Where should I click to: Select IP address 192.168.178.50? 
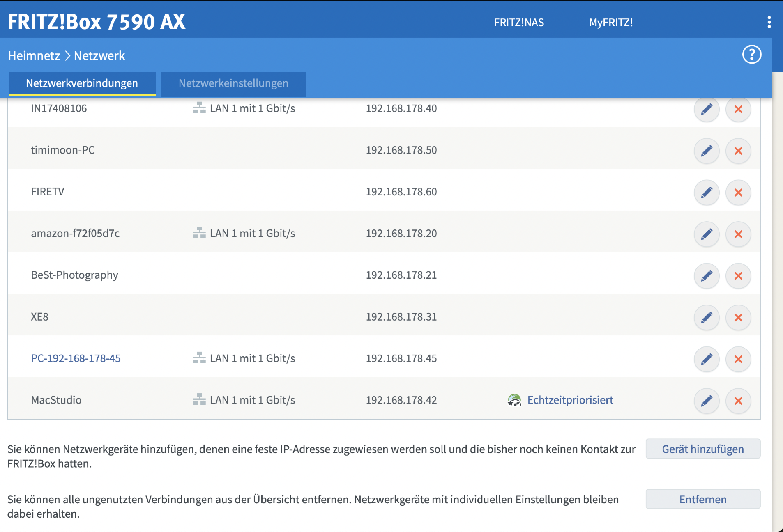[x=401, y=150]
